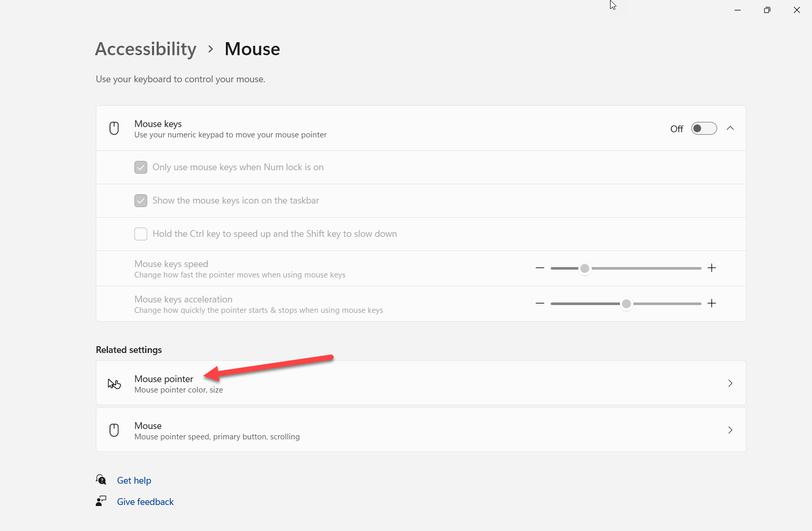The width and height of the screenshot is (812, 531).
Task: Collapse the Mouse keys section chevron
Action: (x=730, y=128)
